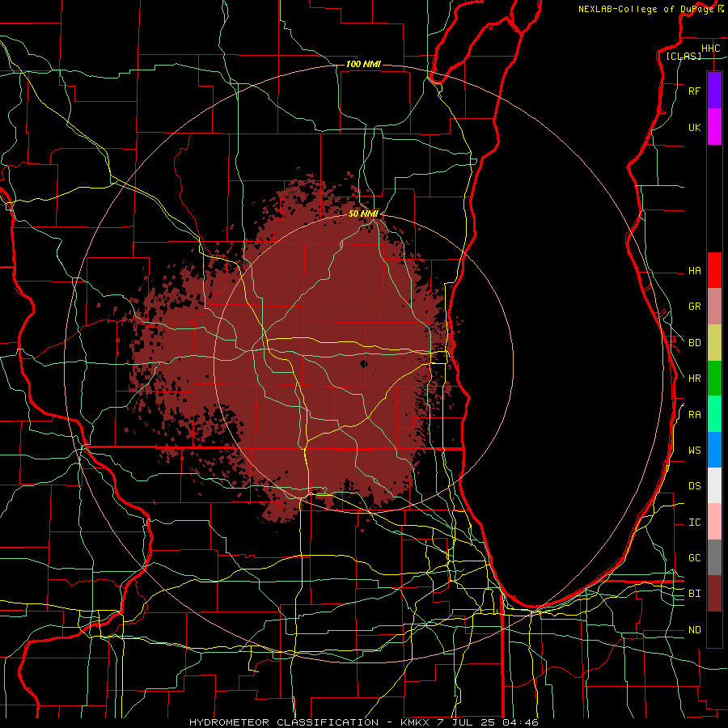Click the DS white legend swatch
The width and height of the screenshot is (728, 728).
pyautogui.click(x=714, y=485)
